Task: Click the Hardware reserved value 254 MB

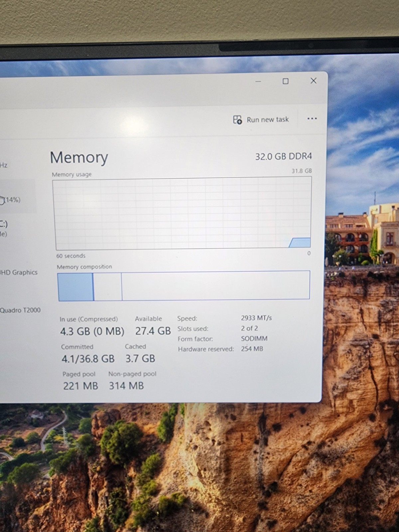Action: (x=252, y=349)
